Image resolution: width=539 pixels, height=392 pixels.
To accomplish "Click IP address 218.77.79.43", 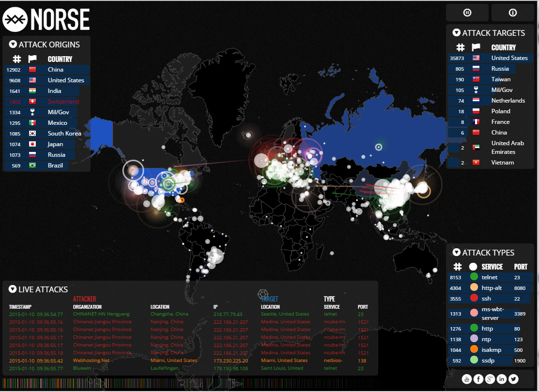I will 228,315.
